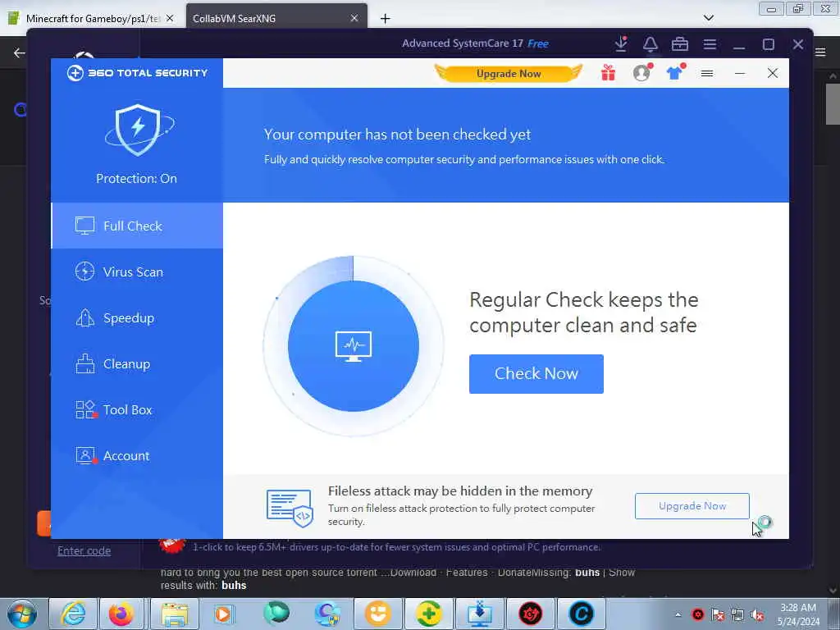This screenshot has width=840, height=630.
Task: Switch to the Speedup section
Action: (x=137, y=317)
